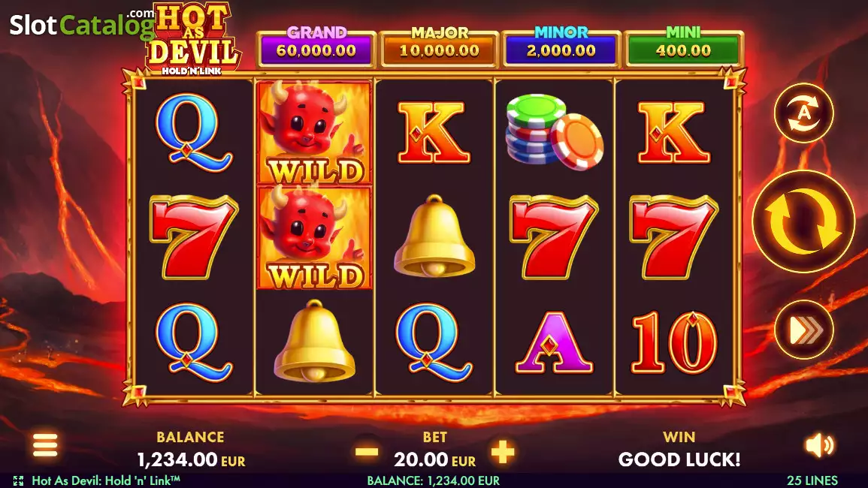Select the Mini 400.00 jackpot panel

tap(684, 48)
